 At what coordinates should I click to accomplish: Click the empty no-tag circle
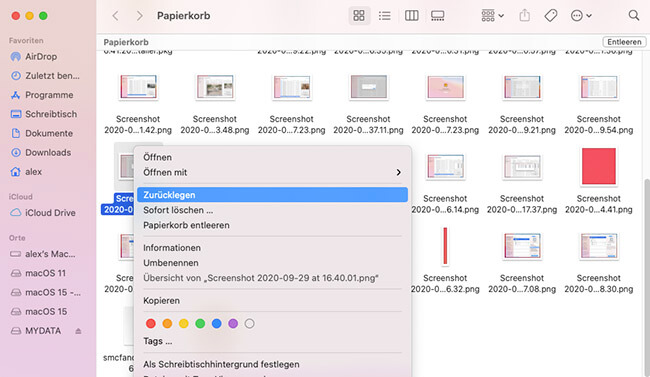[249, 323]
